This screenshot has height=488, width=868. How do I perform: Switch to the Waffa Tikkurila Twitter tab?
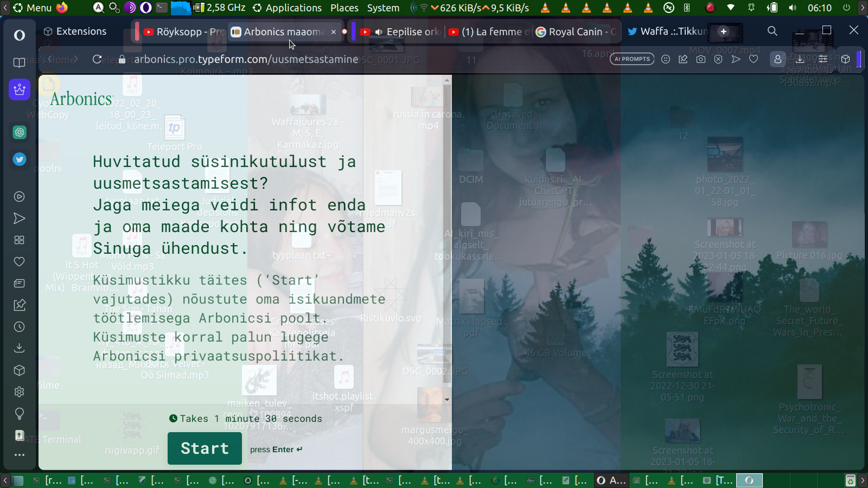point(666,31)
